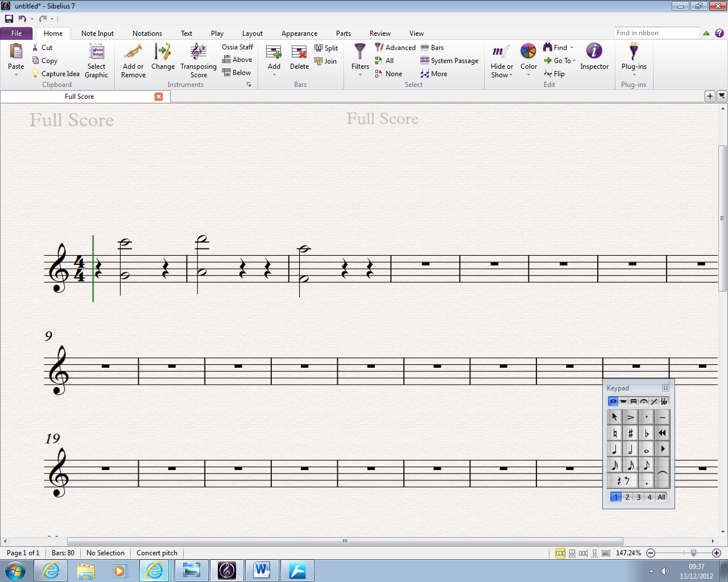
Task: Click the Change instrument icon
Action: (163, 52)
